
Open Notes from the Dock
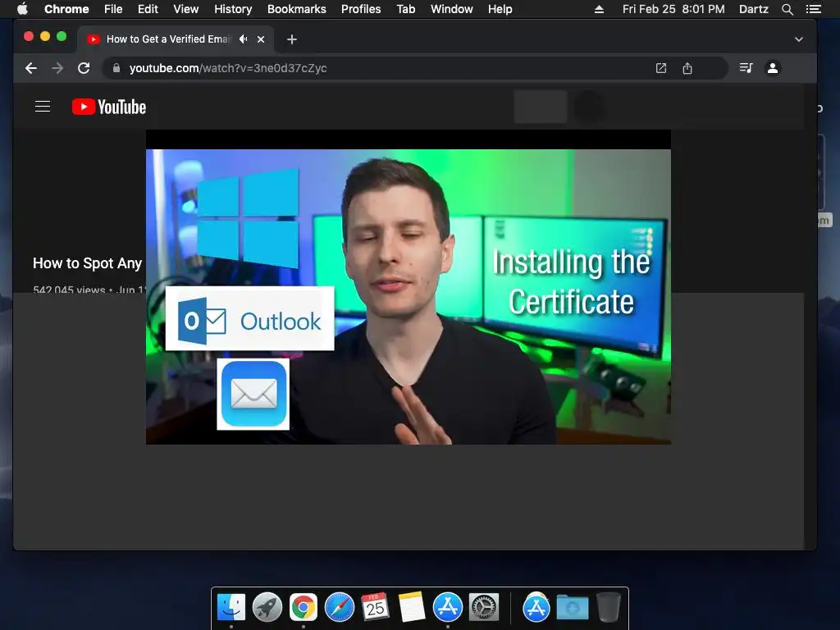point(412,608)
